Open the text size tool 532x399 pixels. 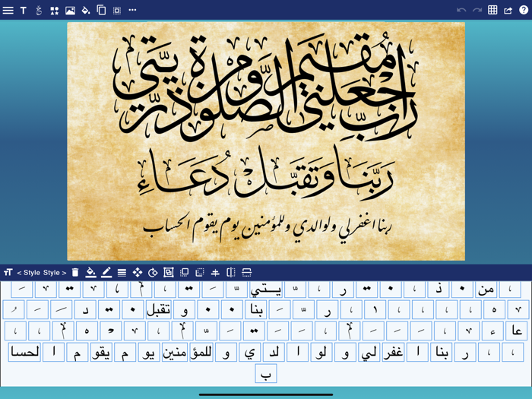click(8, 273)
